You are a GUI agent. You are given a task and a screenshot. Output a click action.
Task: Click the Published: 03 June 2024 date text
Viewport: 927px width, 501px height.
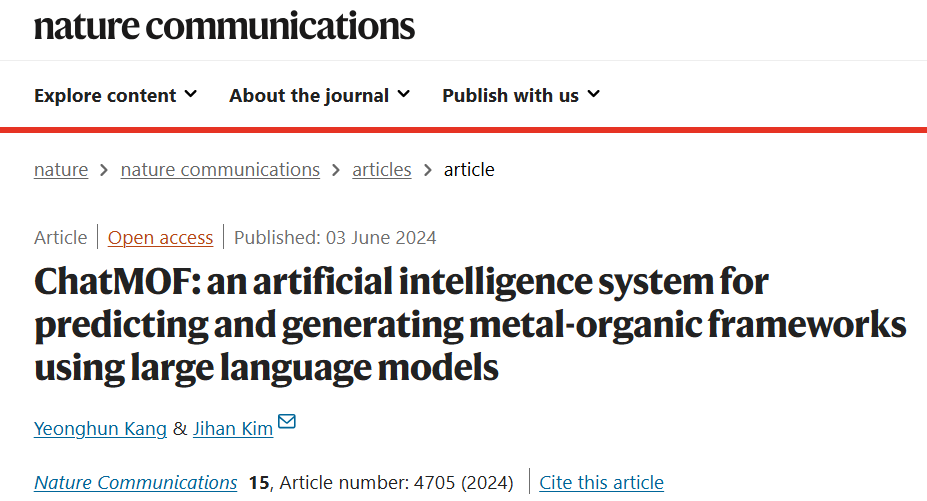pos(335,238)
